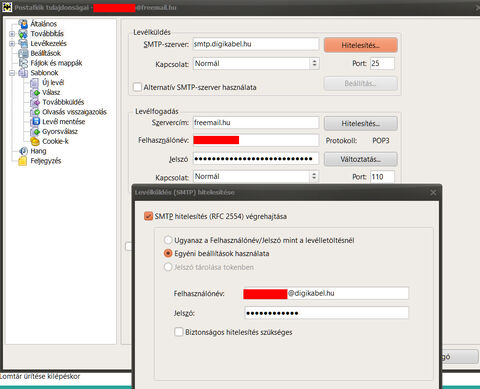
Task: Check Biztonságos hitelesítés szükséges
Action: tap(179, 332)
